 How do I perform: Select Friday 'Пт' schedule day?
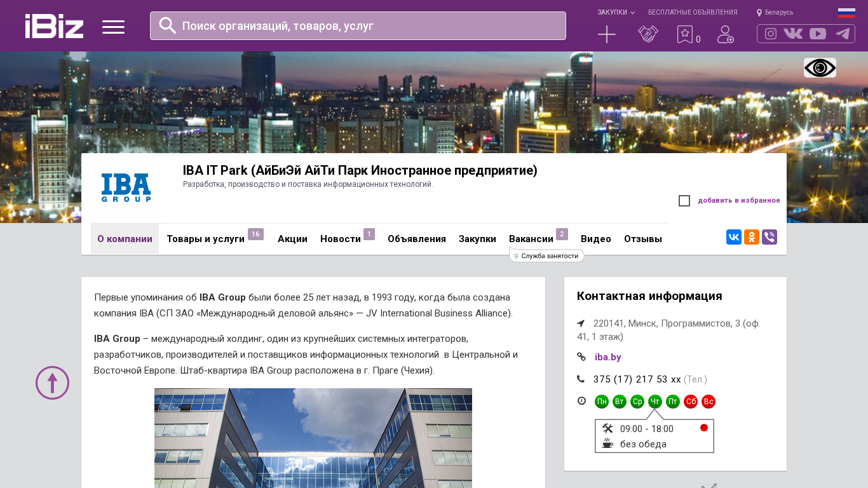673,402
